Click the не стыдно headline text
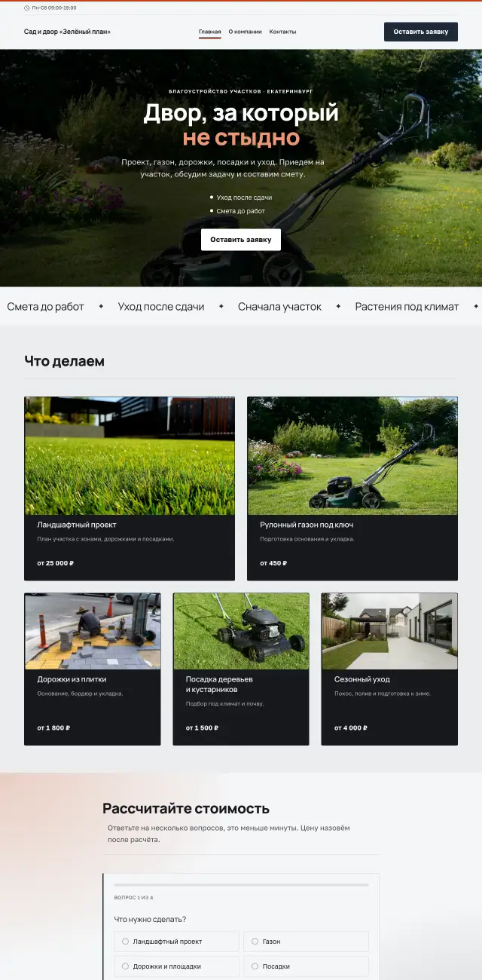 pos(241,138)
